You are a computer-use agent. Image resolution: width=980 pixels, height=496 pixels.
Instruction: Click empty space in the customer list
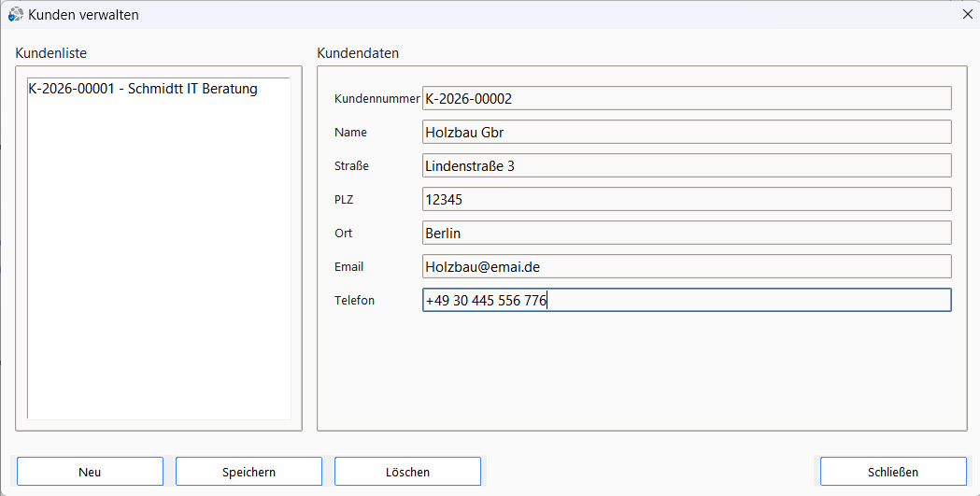coord(159,280)
